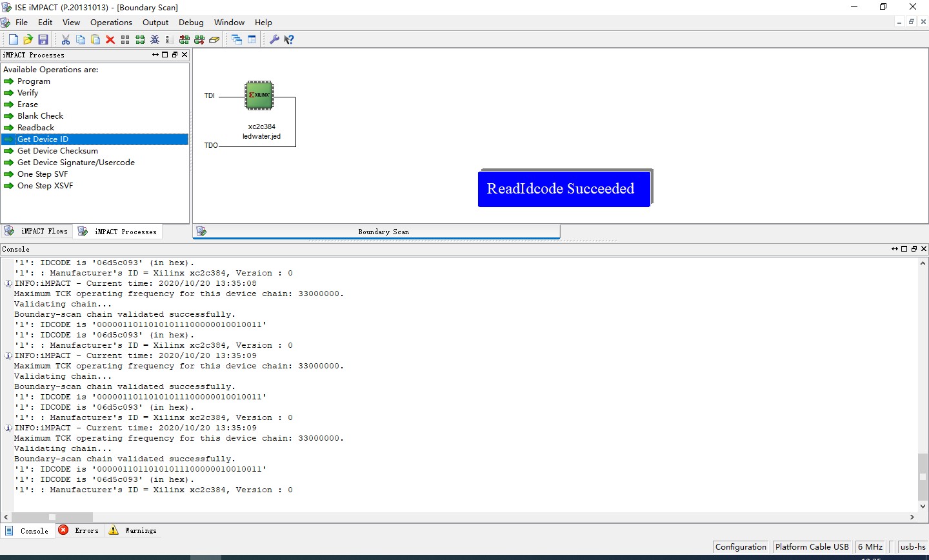
Task: Click the bug debug chain icon
Action: (155, 39)
